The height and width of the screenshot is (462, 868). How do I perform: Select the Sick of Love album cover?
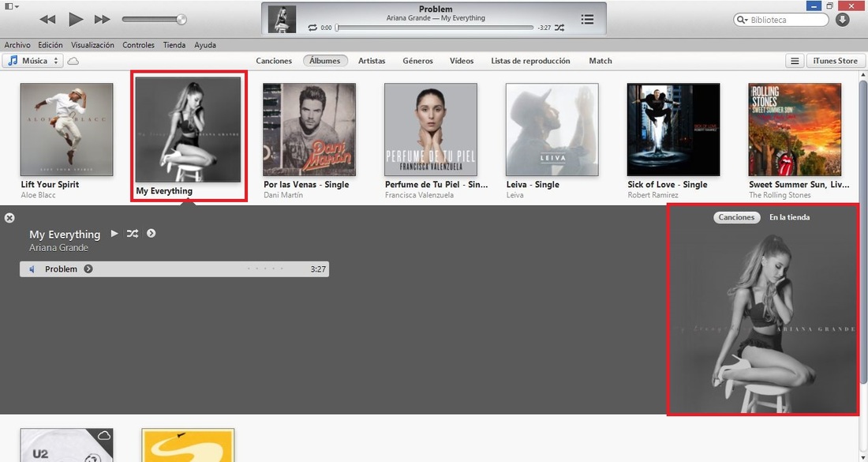674,130
